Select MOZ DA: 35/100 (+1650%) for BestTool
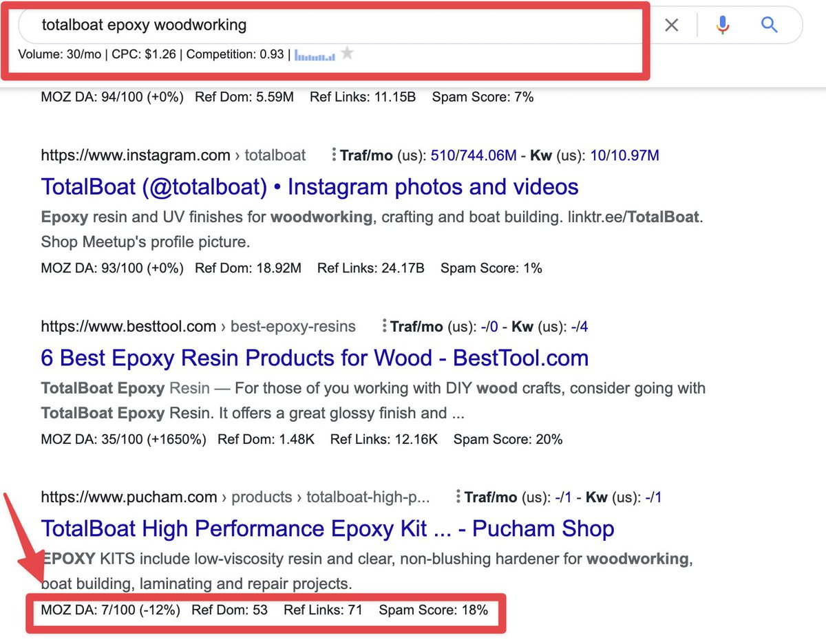826x644 pixels. click(x=124, y=438)
